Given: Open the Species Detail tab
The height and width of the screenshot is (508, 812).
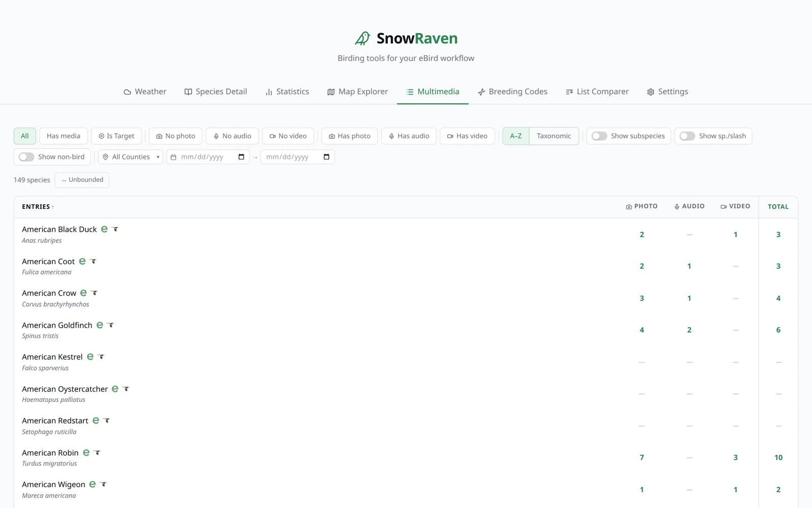Looking at the screenshot, I should pos(216,92).
